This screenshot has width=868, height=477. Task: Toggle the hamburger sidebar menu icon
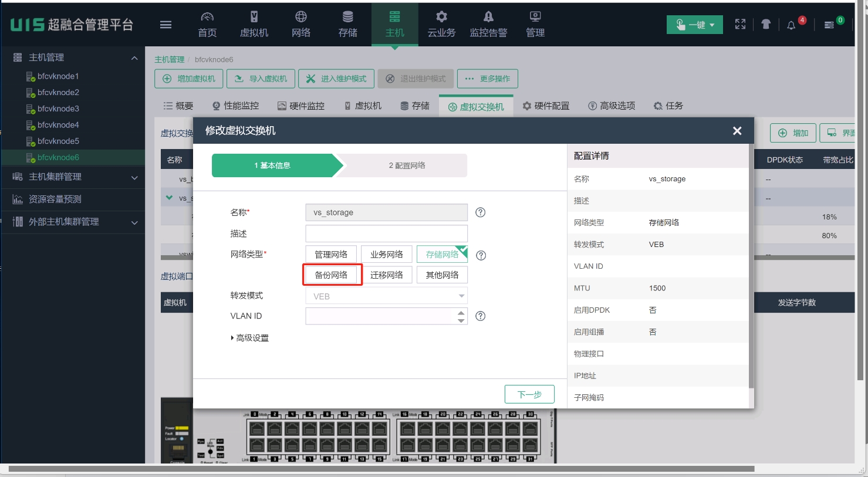(166, 25)
